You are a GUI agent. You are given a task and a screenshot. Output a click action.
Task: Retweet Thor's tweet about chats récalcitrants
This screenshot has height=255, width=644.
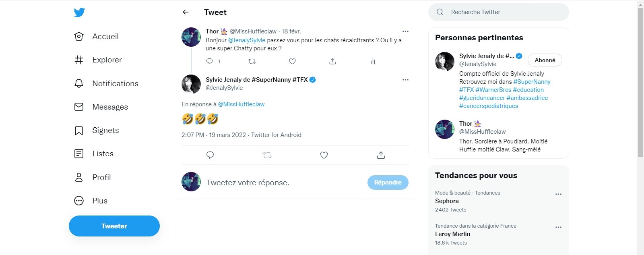[x=252, y=61]
